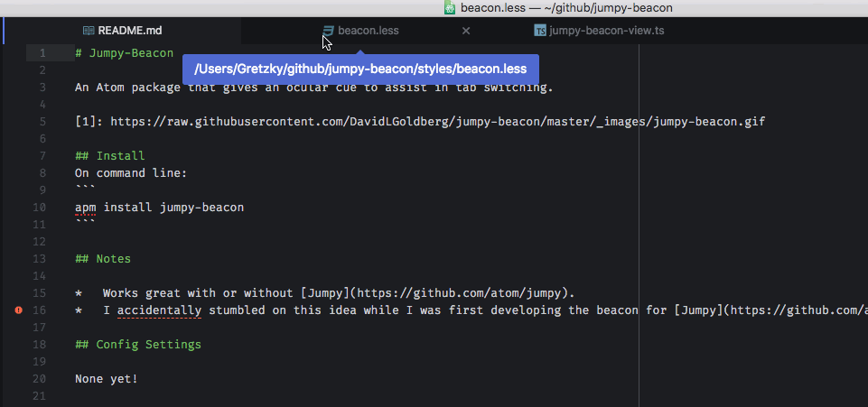Click the '[Jumpy]' link text on line 15
The width and height of the screenshot is (868, 407).
coord(324,293)
